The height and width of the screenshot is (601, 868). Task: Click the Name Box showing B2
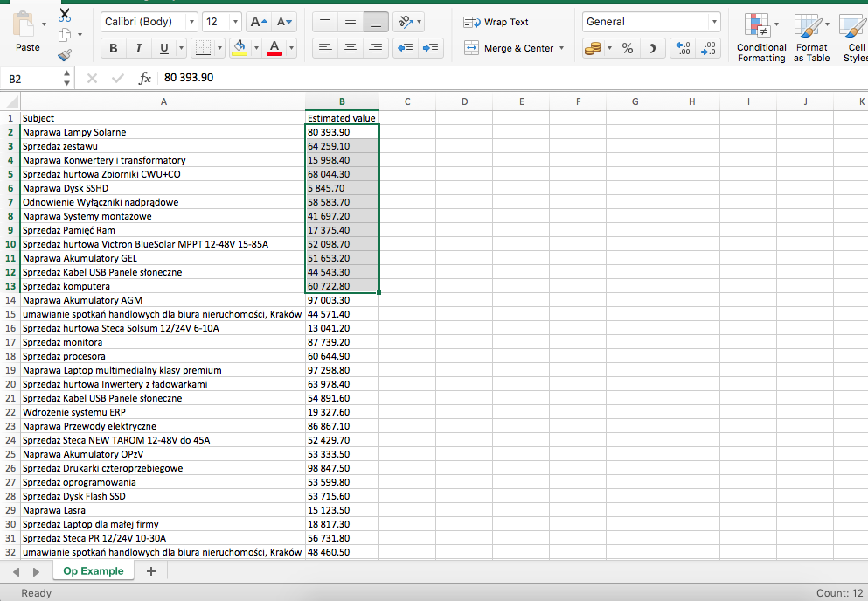[32, 79]
